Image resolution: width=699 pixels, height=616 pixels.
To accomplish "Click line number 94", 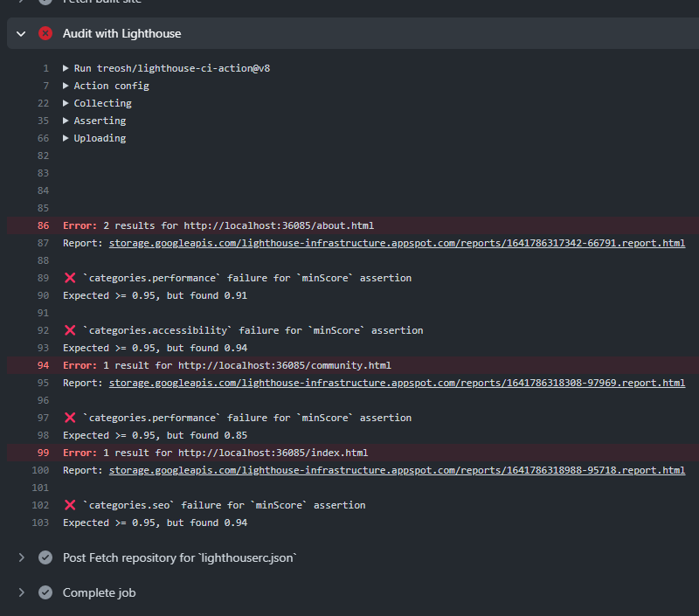I will click(x=43, y=365).
